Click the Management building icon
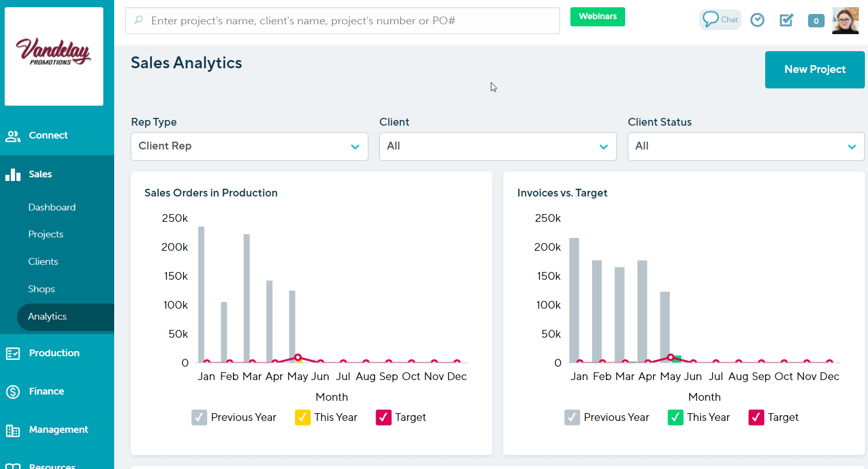Screen dimensions: 868x469 13,430
